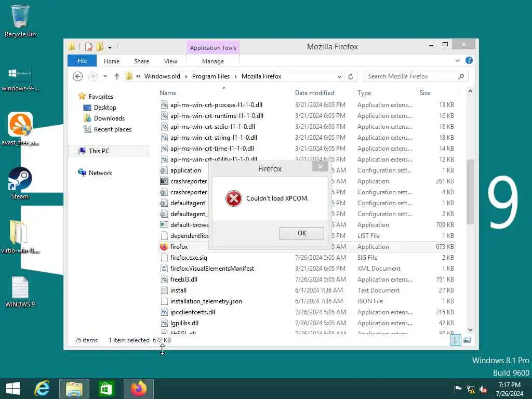Sort by the Name column header
Viewport: 532px width, 399px height.
click(x=168, y=93)
